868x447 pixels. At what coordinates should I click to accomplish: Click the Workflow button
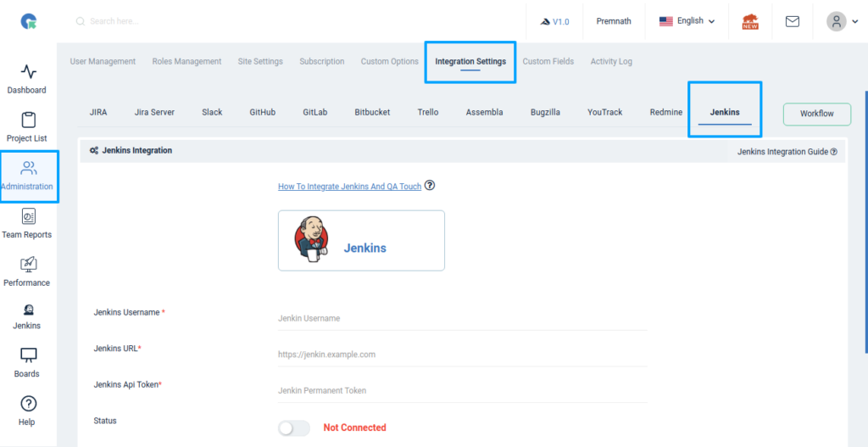point(817,114)
